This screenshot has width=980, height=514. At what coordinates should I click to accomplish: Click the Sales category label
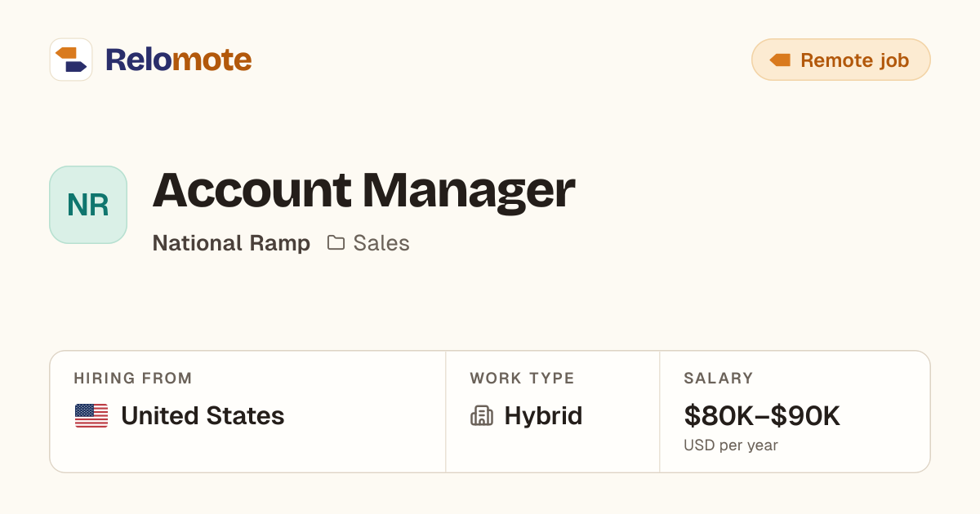coord(381,243)
